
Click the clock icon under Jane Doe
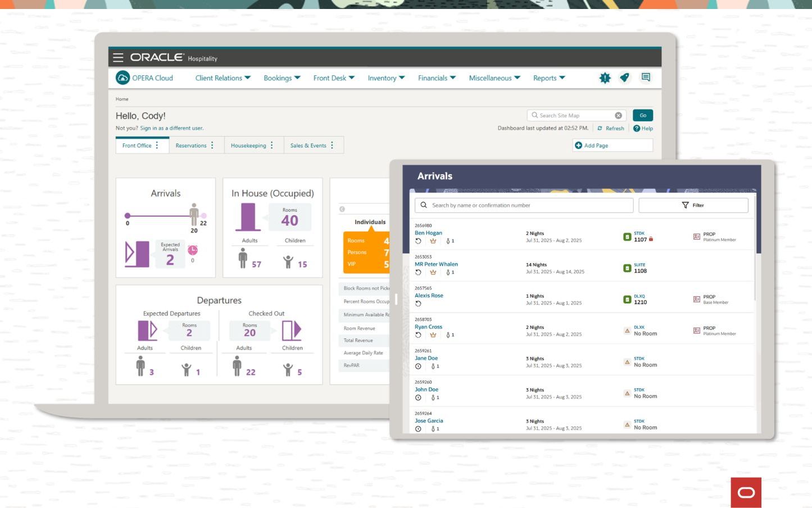tap(418, 366)
